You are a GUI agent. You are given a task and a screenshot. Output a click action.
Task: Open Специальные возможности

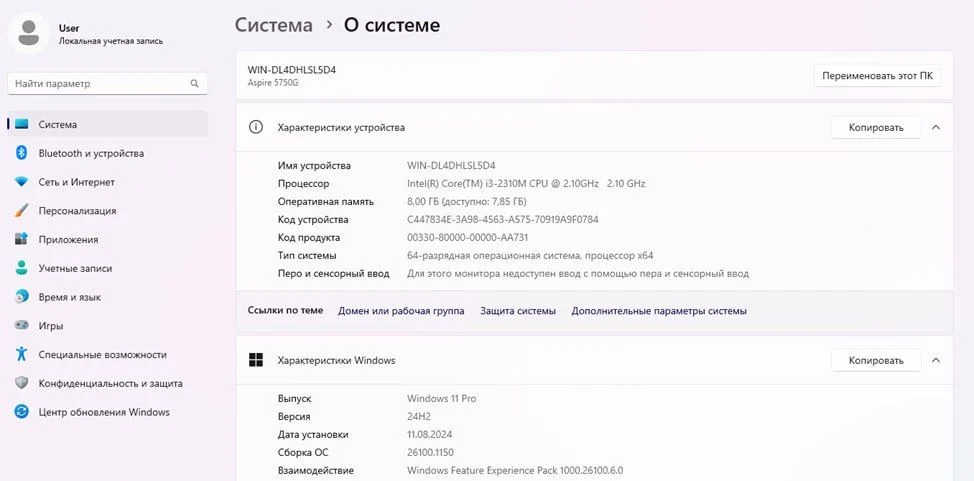(x=107, y=354)
